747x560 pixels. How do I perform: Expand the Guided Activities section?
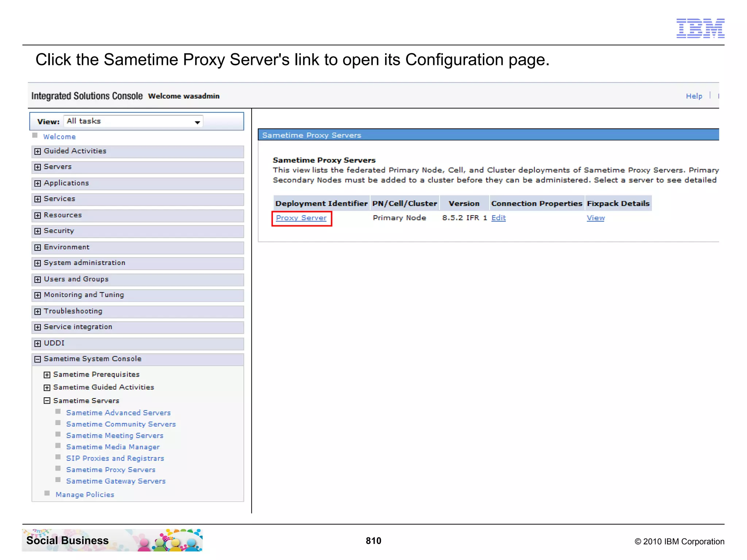[x=38, y=151]
